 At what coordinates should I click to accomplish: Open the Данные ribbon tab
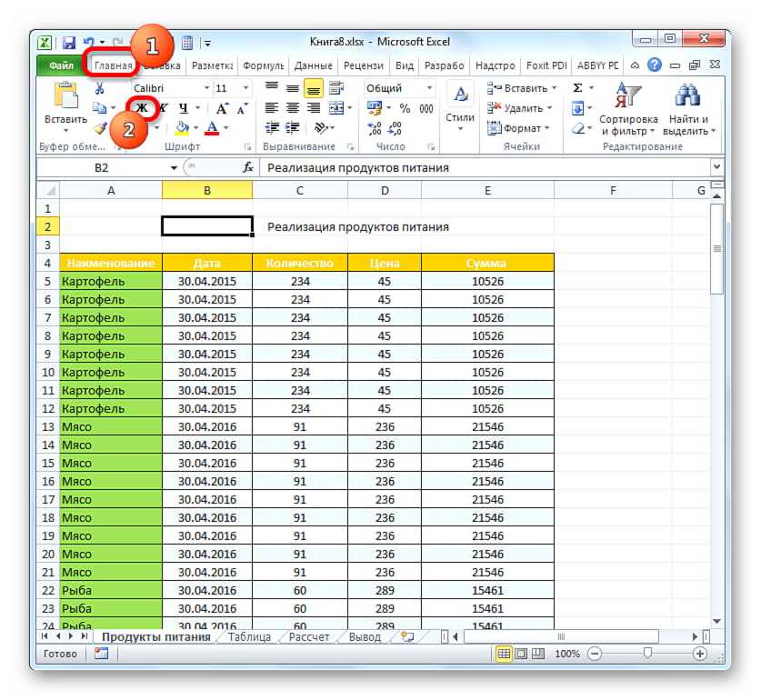313,65
